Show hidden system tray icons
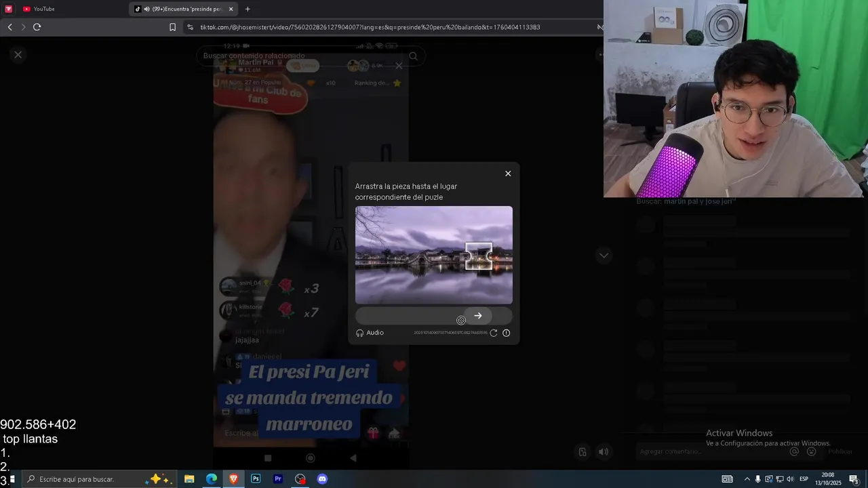Image resolution: width=868 pixels, height=488 pixels. (747, 479)
